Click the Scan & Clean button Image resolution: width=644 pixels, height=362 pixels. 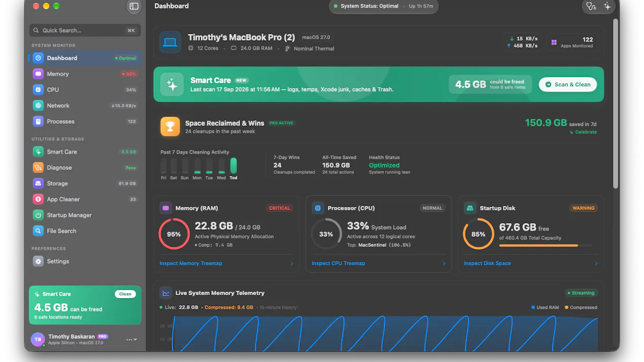(567, 85)
